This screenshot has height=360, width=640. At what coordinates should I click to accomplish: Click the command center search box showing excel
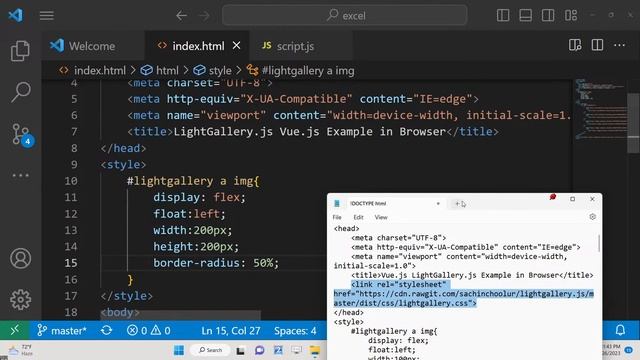pos(345,16)
